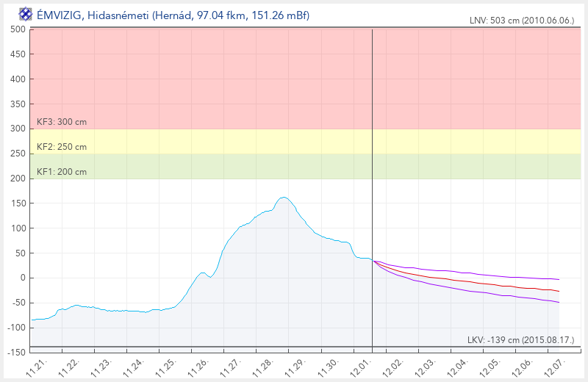Click the LNV: 503 cm record label

(x=521, y=21)
